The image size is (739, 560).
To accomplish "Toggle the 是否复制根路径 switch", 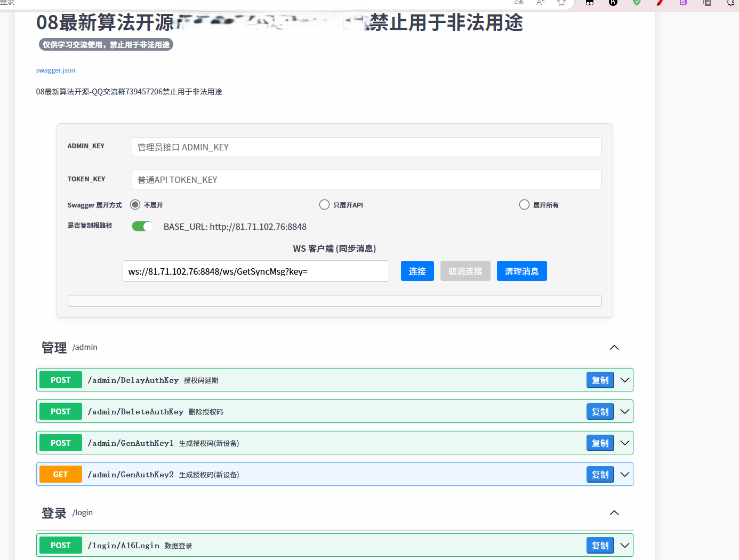I will click(x=142, y=227).
